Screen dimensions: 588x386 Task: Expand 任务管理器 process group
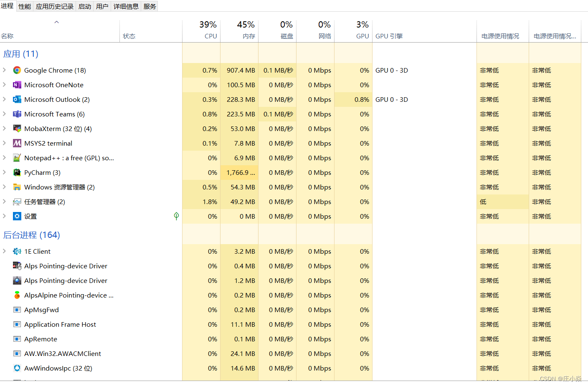point(4,202)
